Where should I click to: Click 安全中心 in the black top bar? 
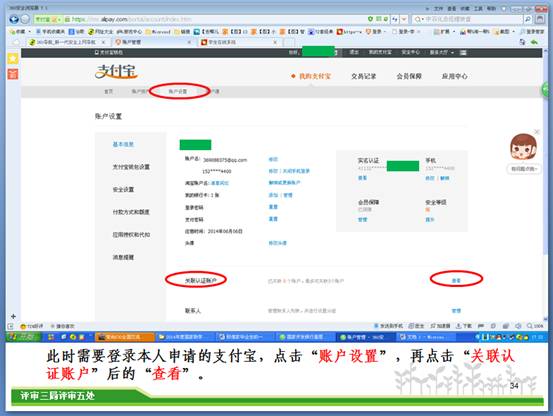[411, 52]
